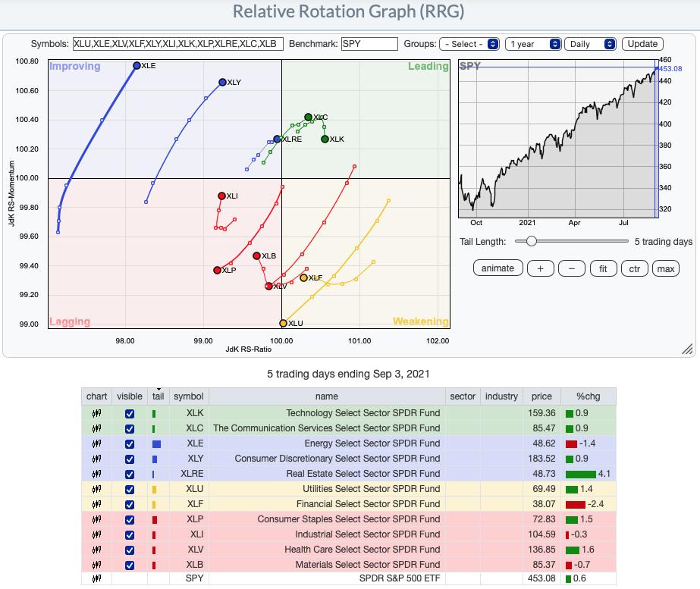Viewport: 700px width, 589px height.
Task: Click the XLB data point on graph
Action: point(256,255)
